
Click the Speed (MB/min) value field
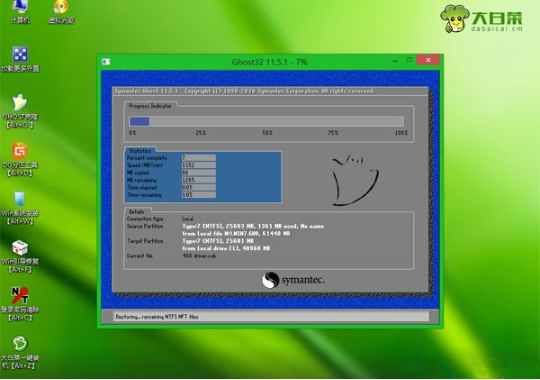click(x=199, y=165)
